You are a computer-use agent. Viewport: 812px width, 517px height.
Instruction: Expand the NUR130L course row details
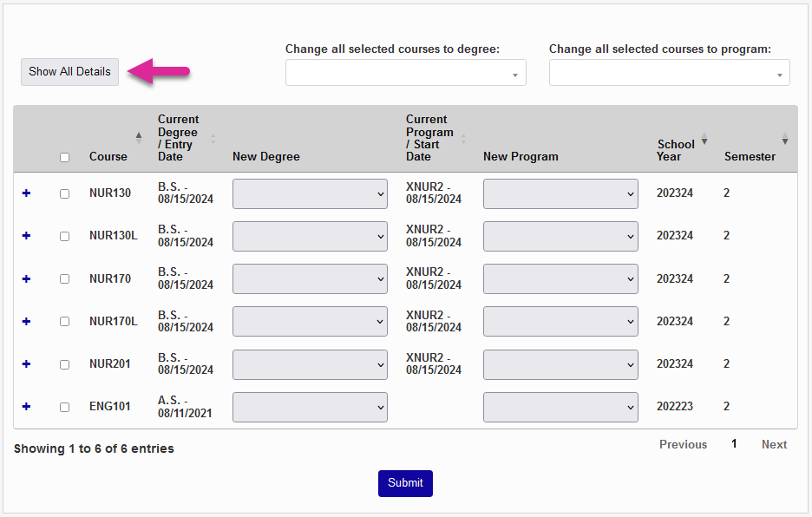[25, 236]
